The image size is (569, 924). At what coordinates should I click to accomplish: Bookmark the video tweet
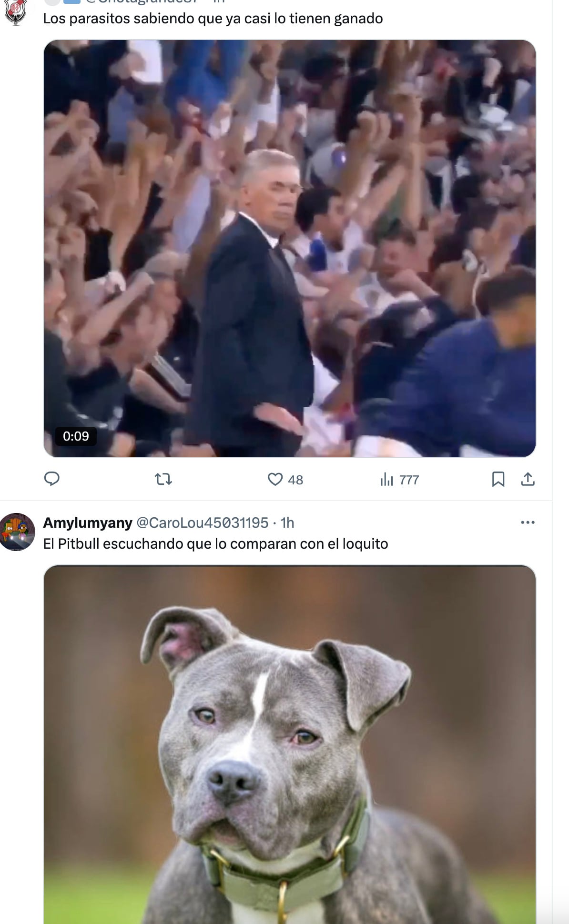coord(498,479)
